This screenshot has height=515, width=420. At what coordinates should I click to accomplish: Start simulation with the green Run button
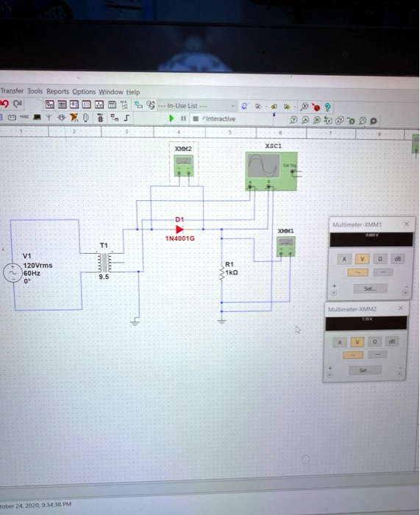171,118
